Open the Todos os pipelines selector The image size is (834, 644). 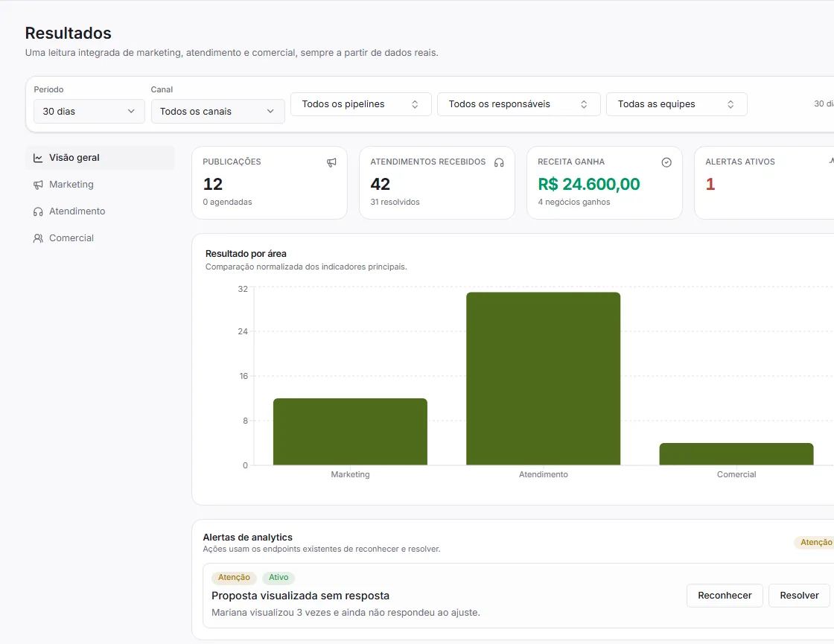pos(360,104)
